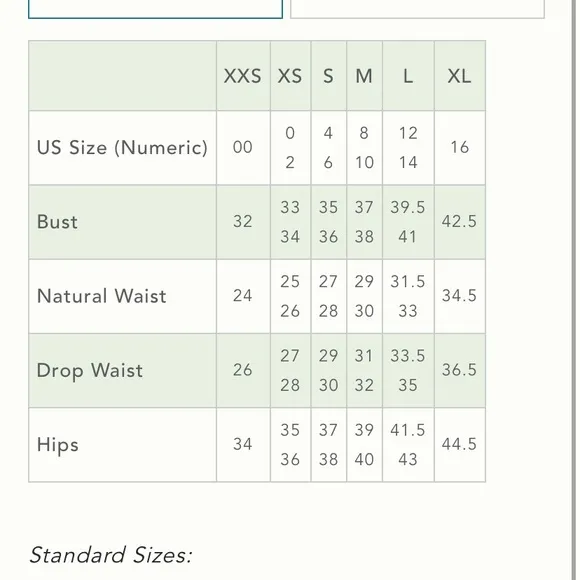Screen dimensions: 580x580
Task: Click the Standard Sizes heading text
Action: click(x=111, y=555)
